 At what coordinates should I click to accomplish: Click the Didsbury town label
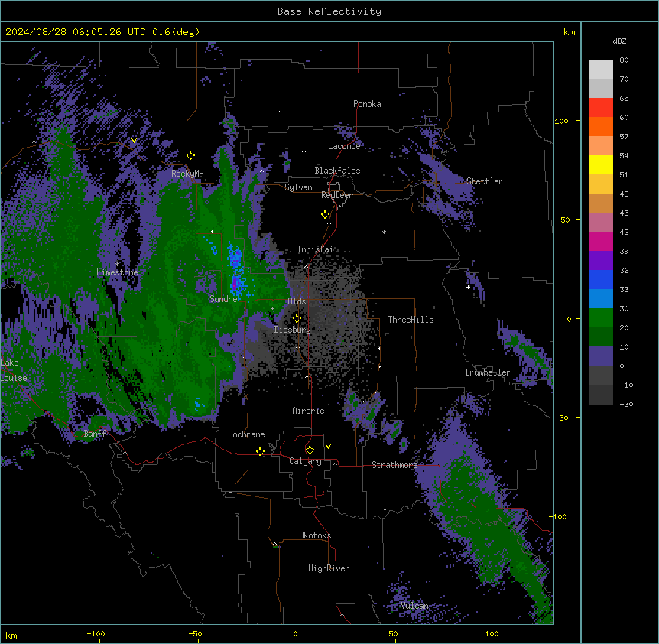293,330
